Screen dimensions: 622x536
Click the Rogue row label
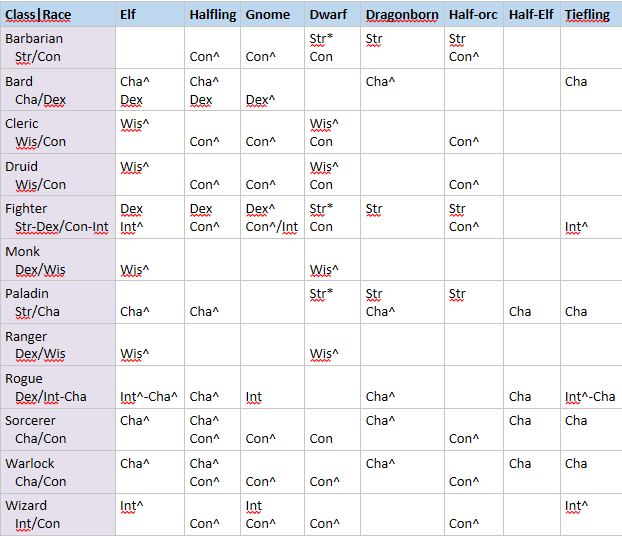[23, 378]
